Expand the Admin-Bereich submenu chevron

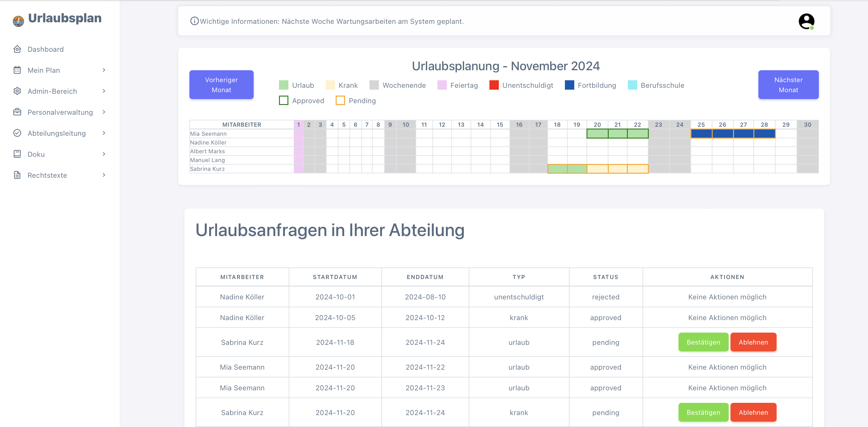[x=104, y=91]
